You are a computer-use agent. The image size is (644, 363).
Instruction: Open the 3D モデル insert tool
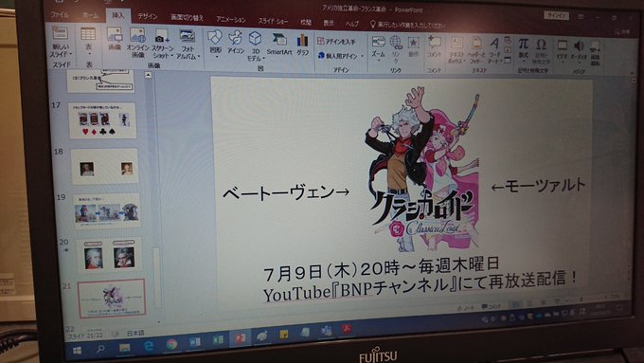click(255, 46)
